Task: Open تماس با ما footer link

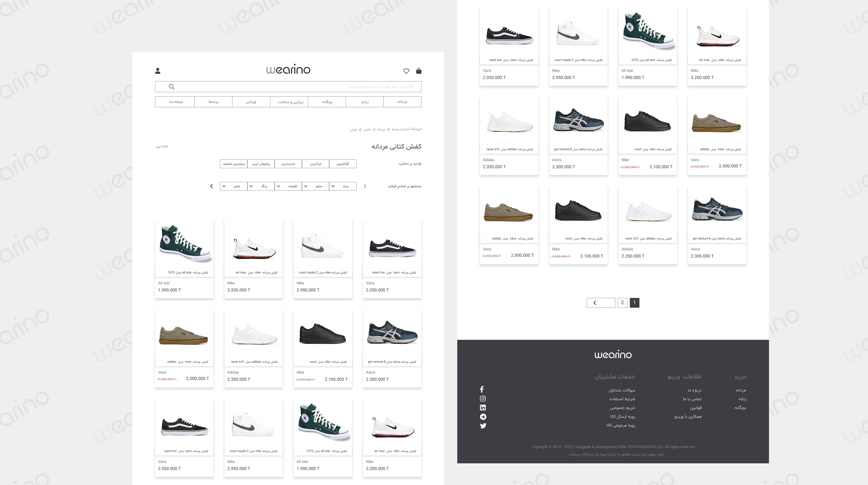Action: (x=692, y=399)
